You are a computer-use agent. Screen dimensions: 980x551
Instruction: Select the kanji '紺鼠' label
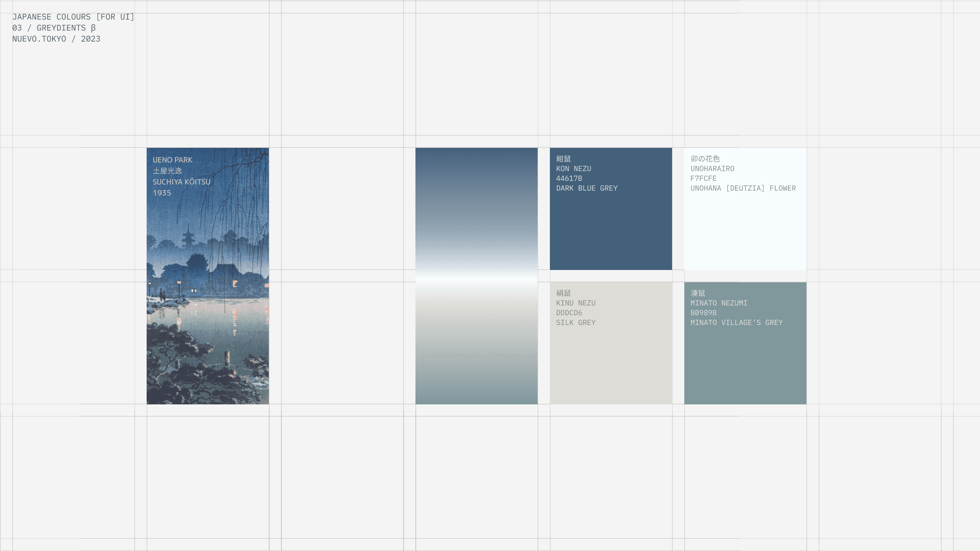[x=563, y=158]
